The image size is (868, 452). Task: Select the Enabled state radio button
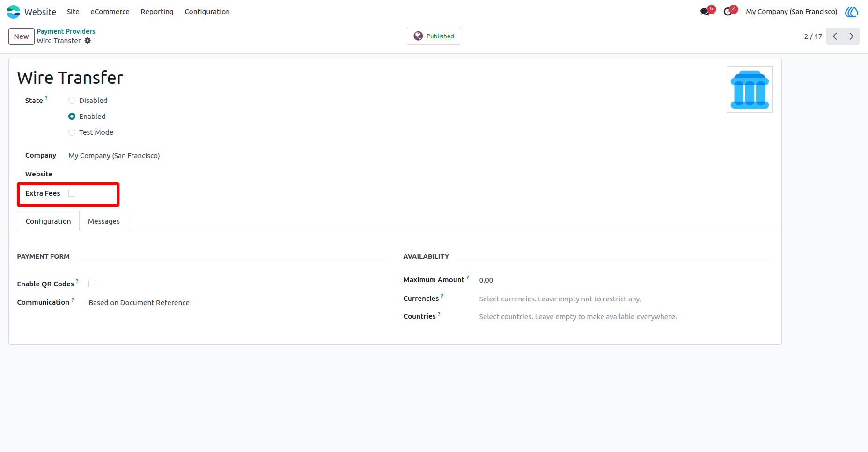pos(72,117)
